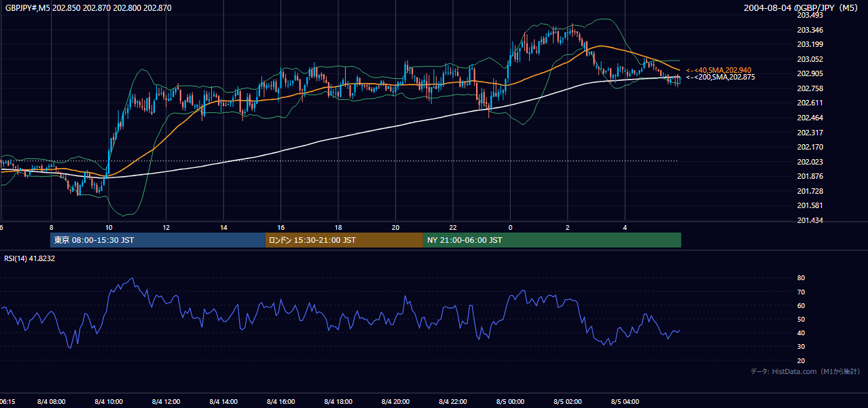This screenshot has height=408, width=868.
Task: Click price axis label 202.611
Action: (x=810, y=103)
